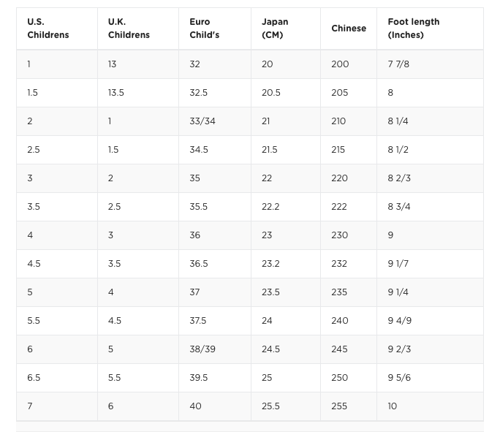The width and height of the screenshot is (500, 448).
Task: Click the Chinese size 255 cell
Action: (x=339, y=406)
